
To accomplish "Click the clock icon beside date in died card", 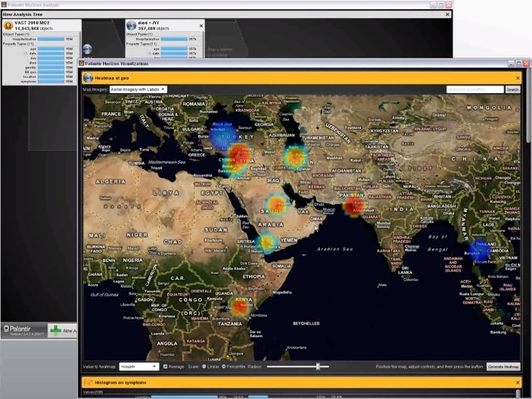I will click(x=149, y=54).
